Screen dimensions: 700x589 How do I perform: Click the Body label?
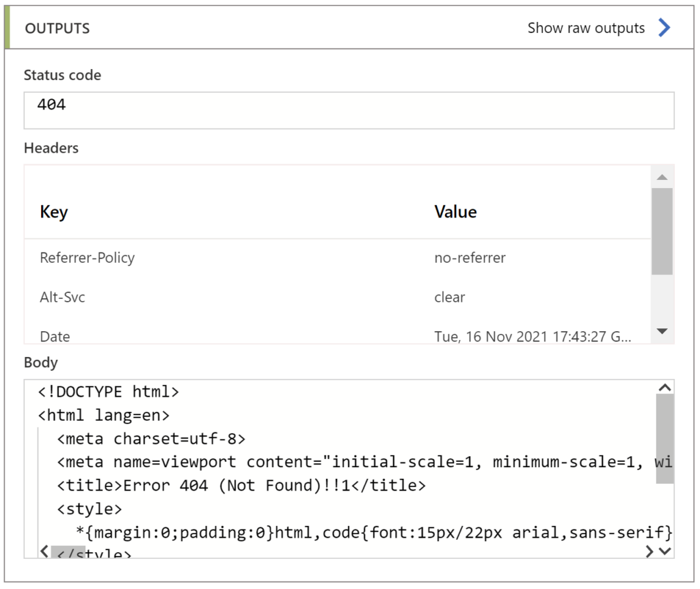[x=40, y=363]
